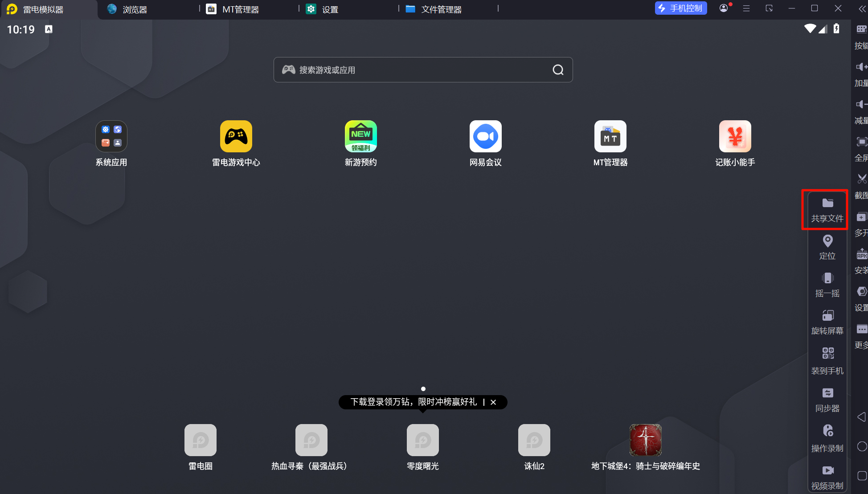Switch to the 文件管理器 tab
The width and height of the screenshot is (868, 494).
click(441, 9)
